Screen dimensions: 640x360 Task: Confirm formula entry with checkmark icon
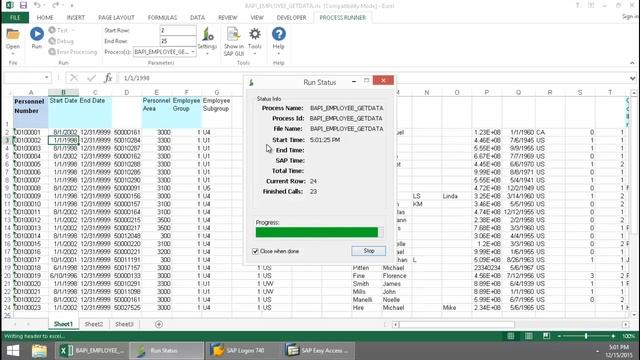(x=91, y=78)
